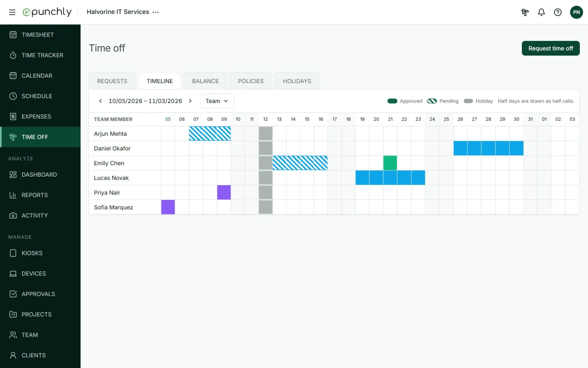The width and height of the screenshot is (588, 368).
Task: Go to Timesheet in sidebar
Action: (40, 35)
